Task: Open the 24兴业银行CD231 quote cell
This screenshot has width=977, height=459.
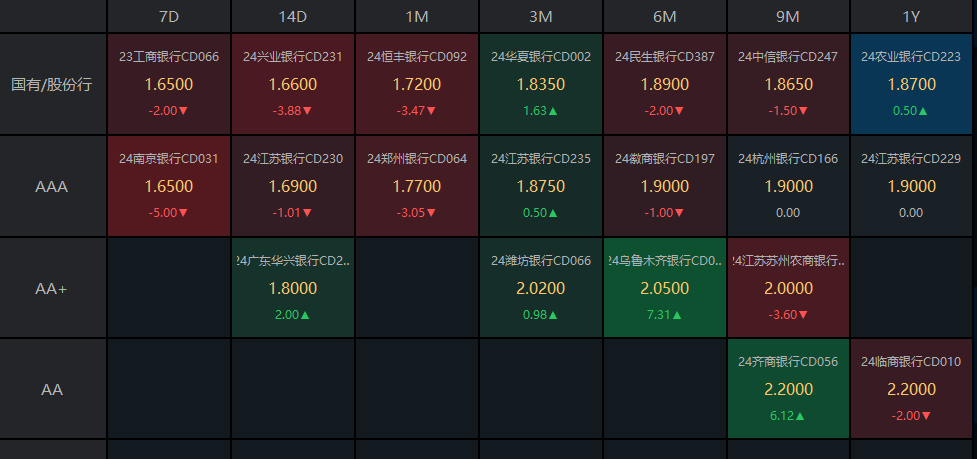Action: tap(293, 84)
